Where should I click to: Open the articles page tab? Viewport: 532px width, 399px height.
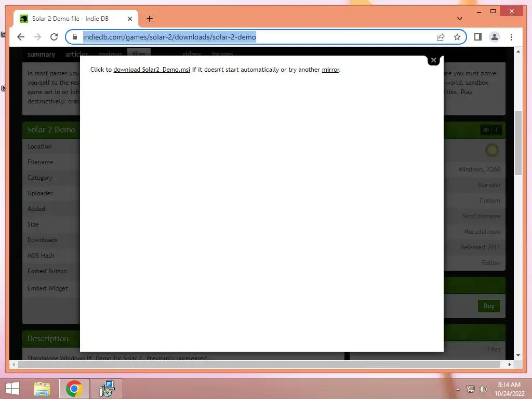tap(77, 54)
